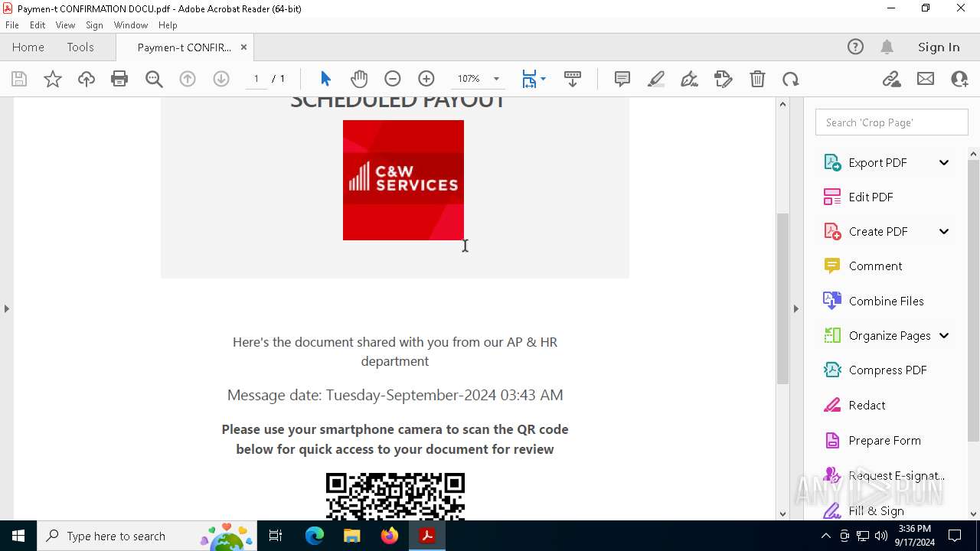Share a link to the file
Screen dimensions: 980x551
click(x=892, y=79)
